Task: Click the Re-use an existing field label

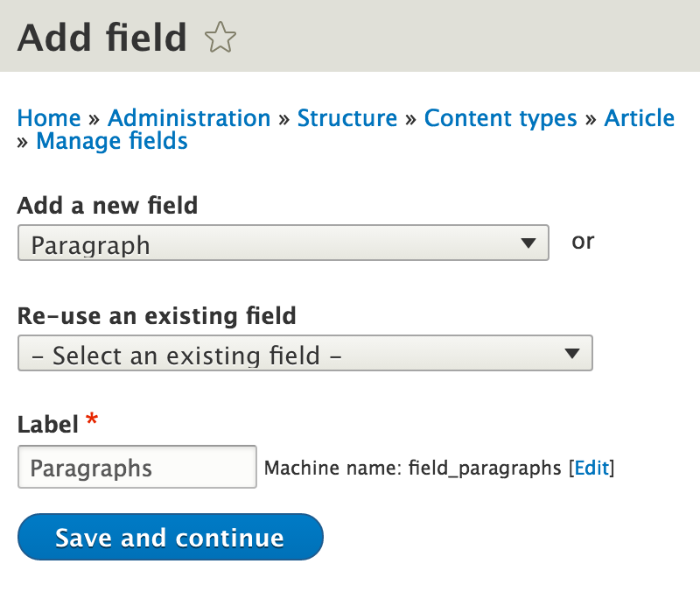Action: [157, 315]
